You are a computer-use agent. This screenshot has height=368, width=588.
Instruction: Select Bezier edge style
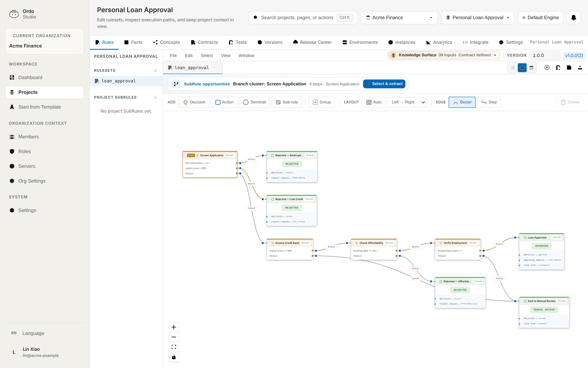tap(462, 102)
